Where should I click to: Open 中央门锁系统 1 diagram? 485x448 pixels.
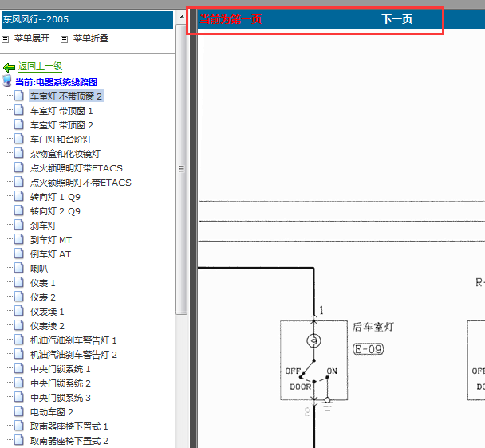pyautogui.click(x=61, y=369)
